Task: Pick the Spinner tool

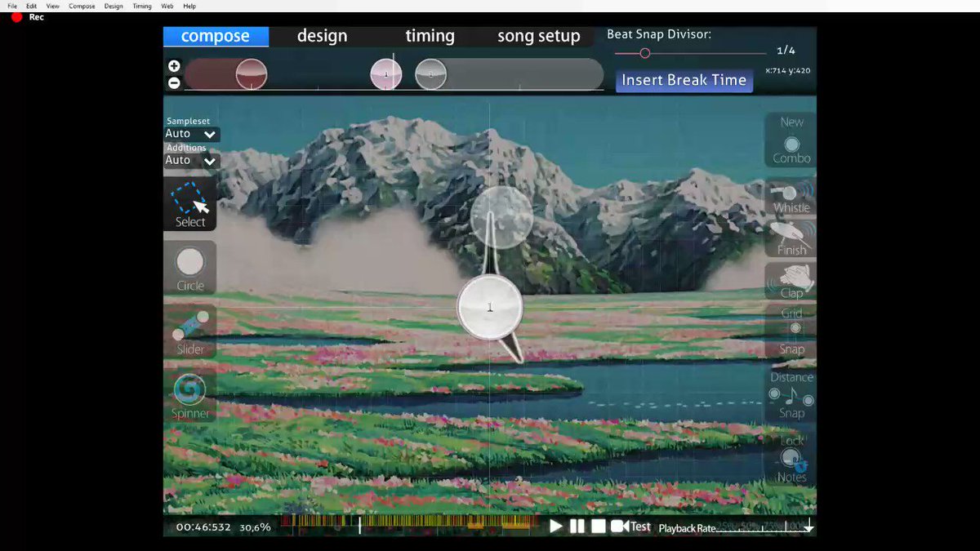Action: [190, 396]
